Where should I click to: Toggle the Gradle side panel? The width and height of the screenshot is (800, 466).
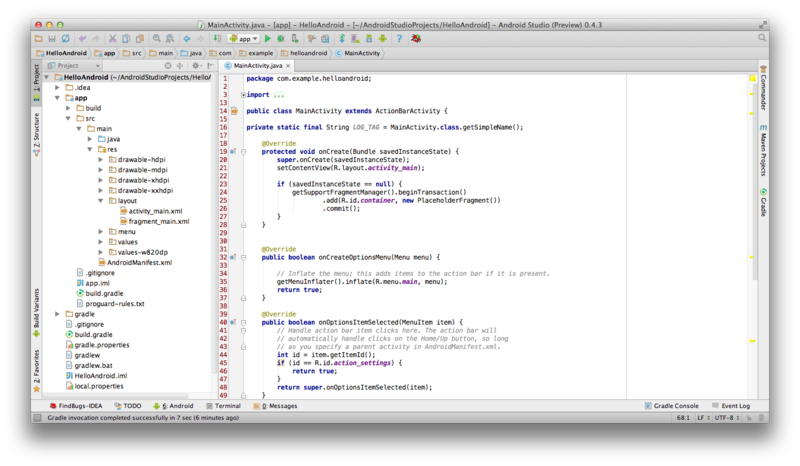[763, 202]
